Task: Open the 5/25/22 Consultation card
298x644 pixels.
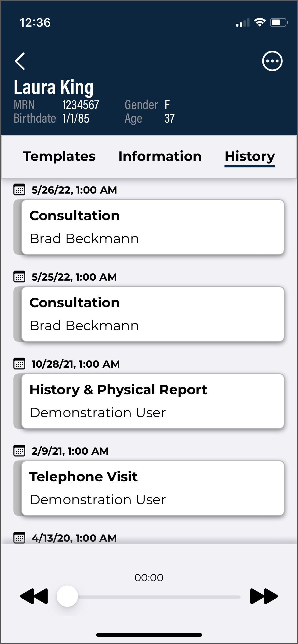Action: (153, 314)
